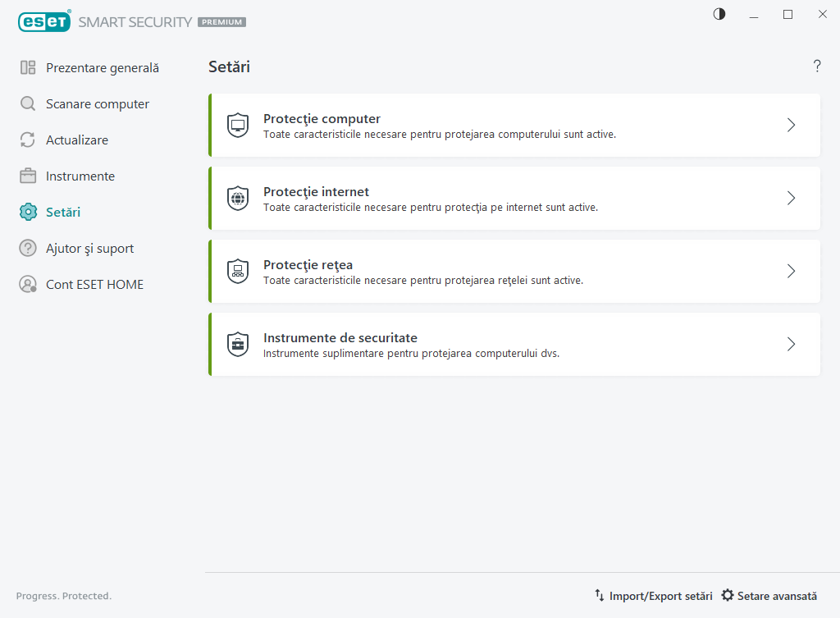The height and width of the screenshot is (618, 840).
Task: Expand Protecţie reţea with its chevron arrow
Action: point(791,272)
